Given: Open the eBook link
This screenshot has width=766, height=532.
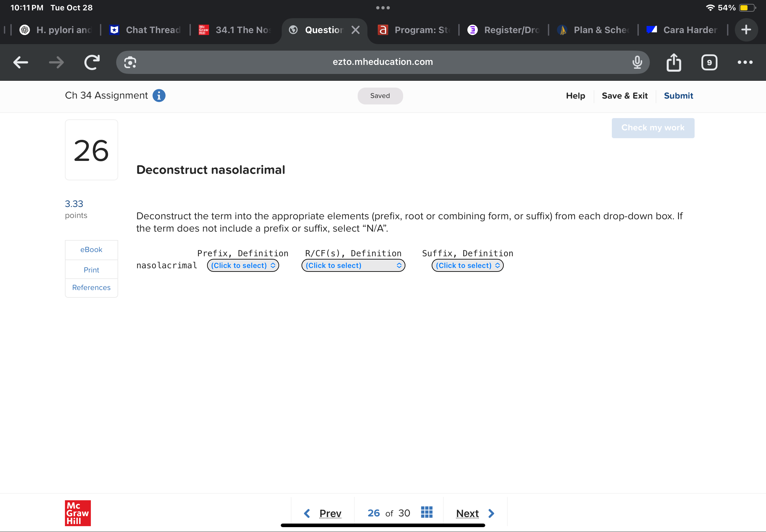Looking at the screenshot, I should tap(92, 250).
